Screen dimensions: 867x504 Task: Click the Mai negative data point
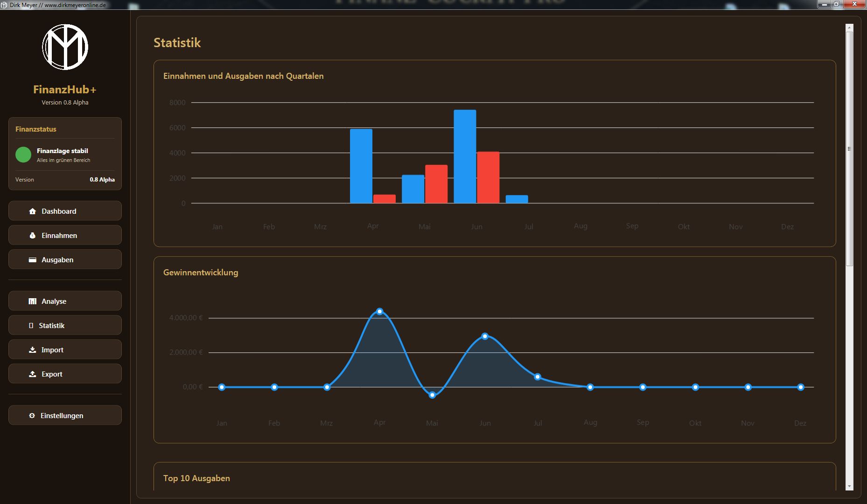pyautogui.click(x=433, y=395)
